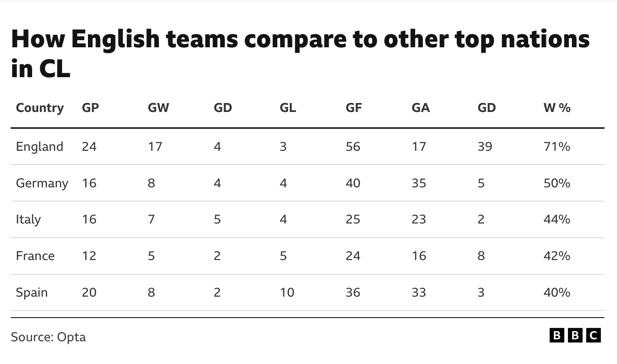Select the England row label
617x364 pixels.
(x=39, y=147)
